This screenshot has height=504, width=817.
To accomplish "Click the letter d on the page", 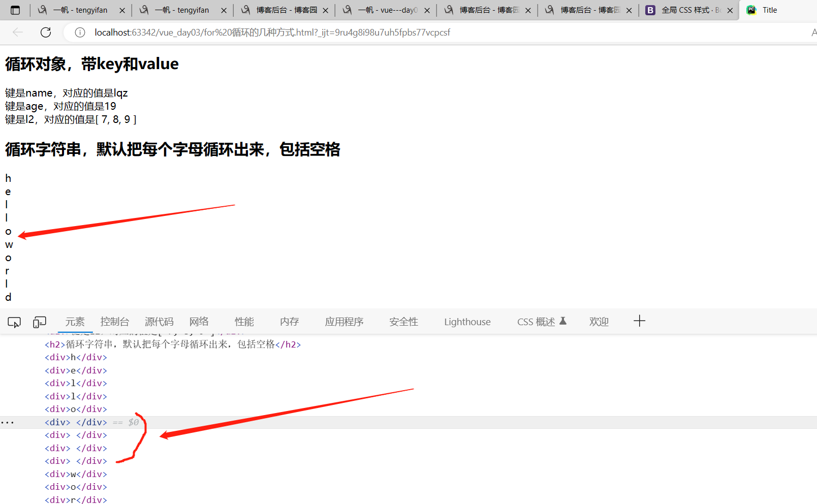I will pos(8,297).
